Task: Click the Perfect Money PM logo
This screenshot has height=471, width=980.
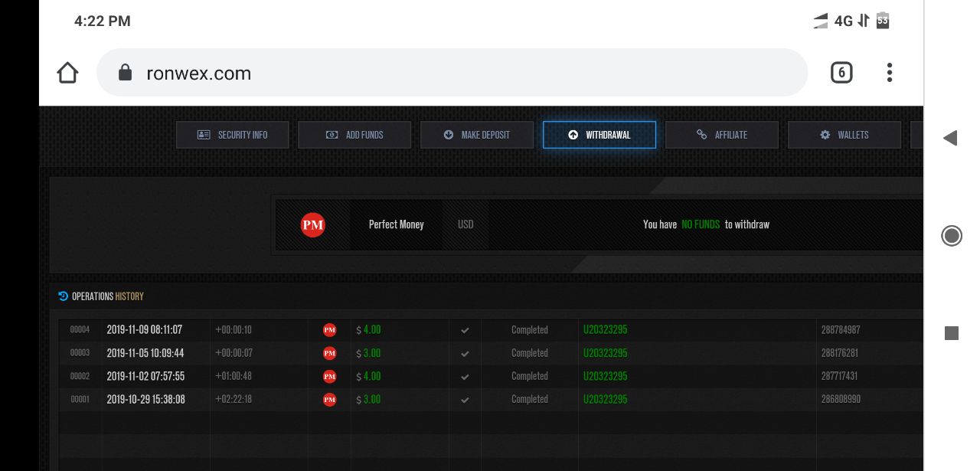Action: [313, 224]
